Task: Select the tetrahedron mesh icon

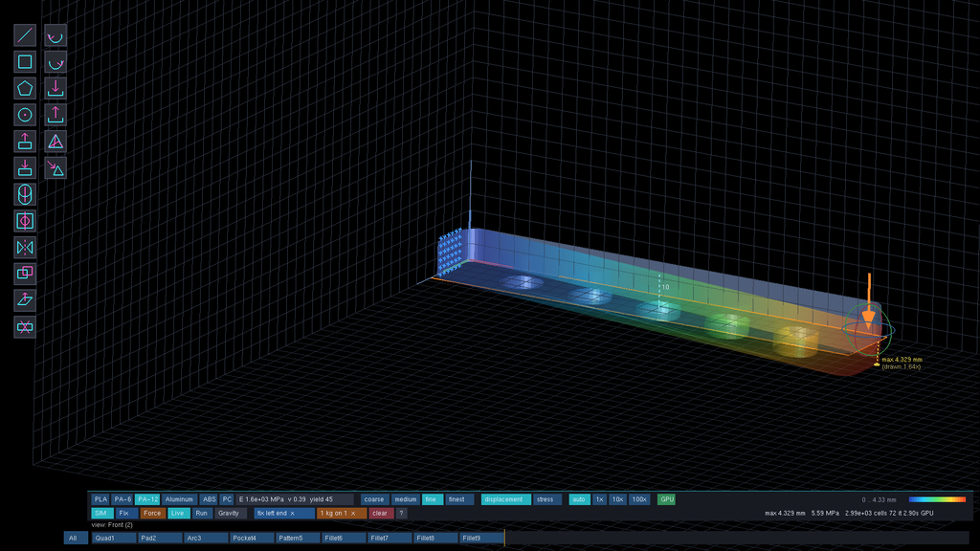Action: (56, 142)
